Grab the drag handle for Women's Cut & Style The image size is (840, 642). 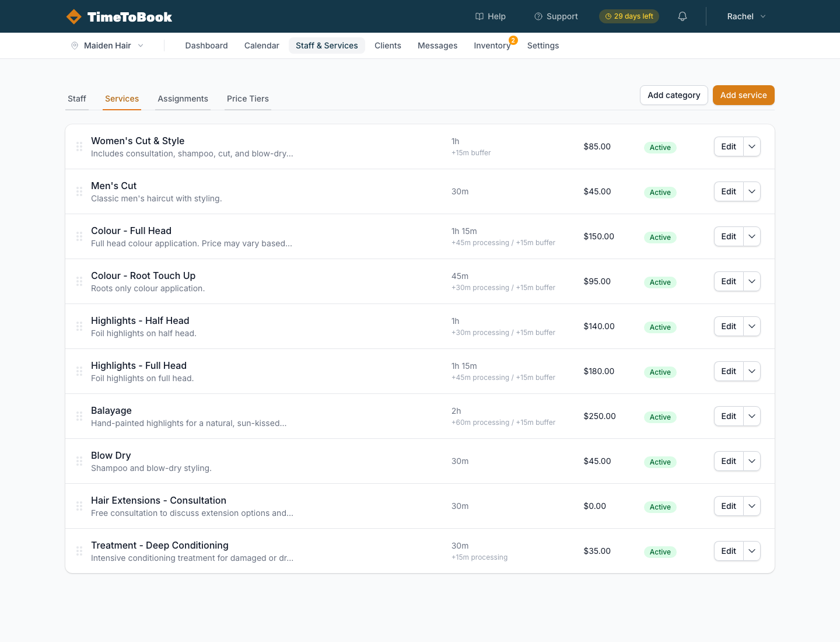(79, 146)
